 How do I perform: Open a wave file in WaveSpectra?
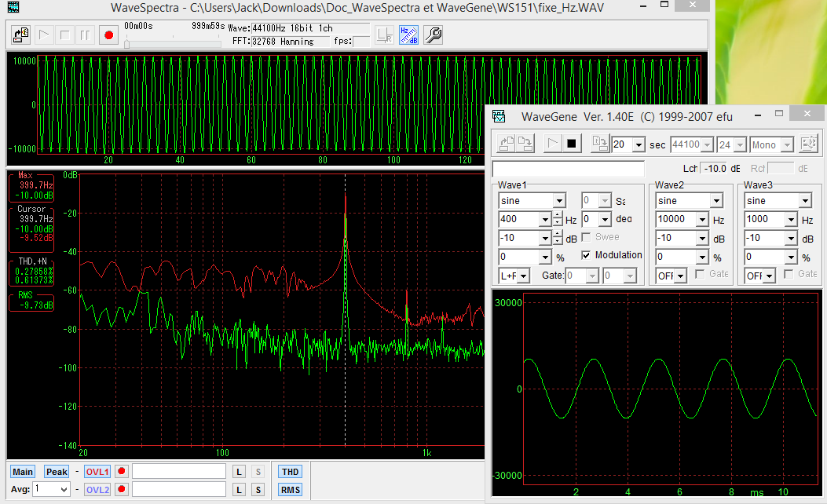click(21, 35)
